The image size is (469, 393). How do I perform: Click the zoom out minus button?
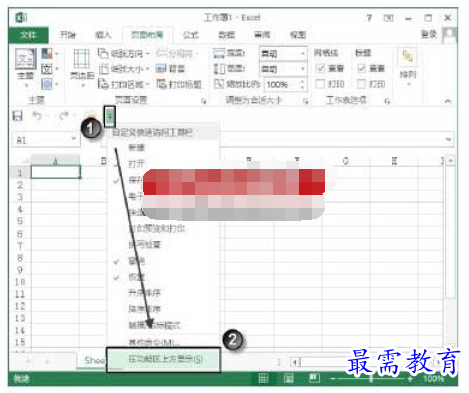coord(333,379)
